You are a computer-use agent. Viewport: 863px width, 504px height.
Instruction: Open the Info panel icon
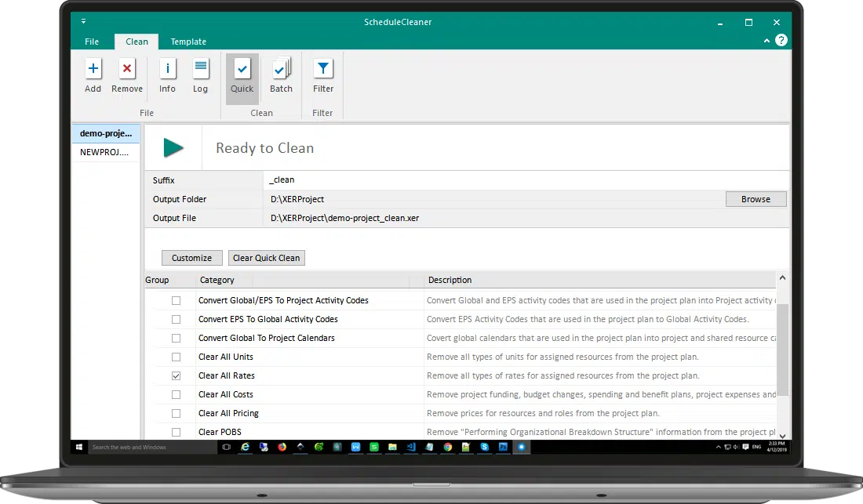167,74
